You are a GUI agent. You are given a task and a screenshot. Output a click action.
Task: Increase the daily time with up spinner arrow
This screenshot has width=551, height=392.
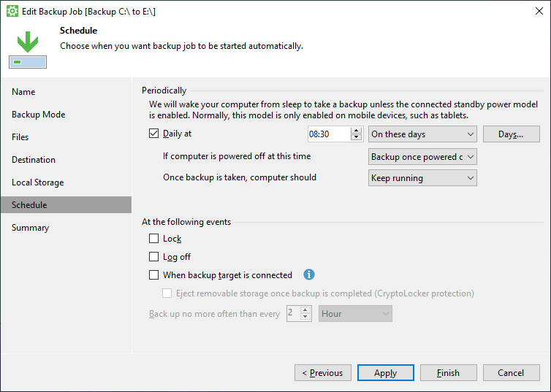(357, 131)
